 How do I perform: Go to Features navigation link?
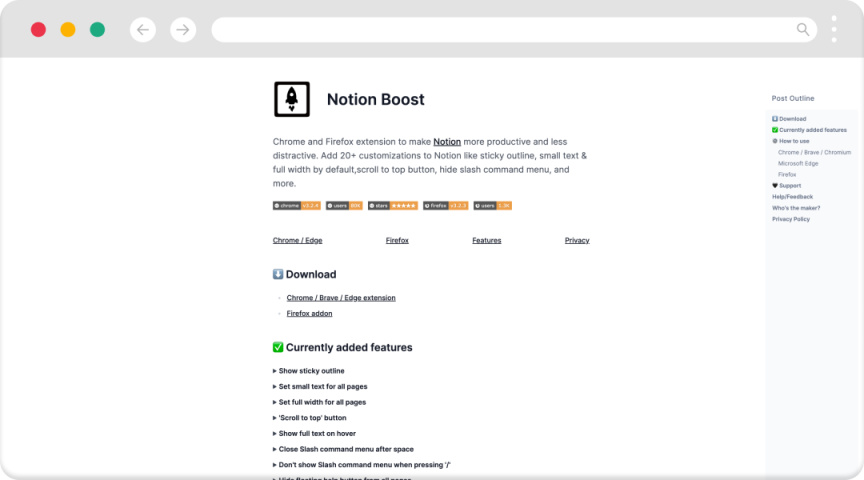tap(486, 240)
